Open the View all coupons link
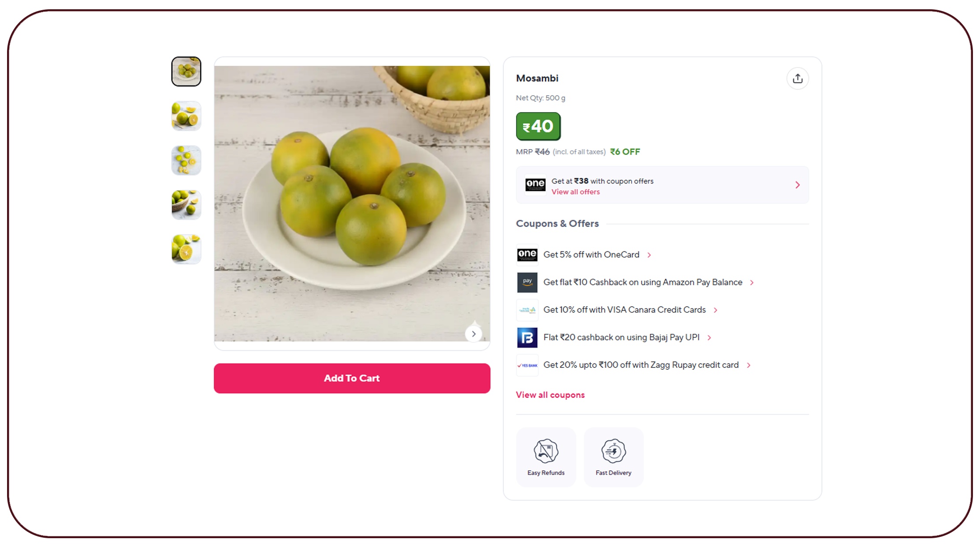This screenshot has width=980, height=547. (550, 395)
